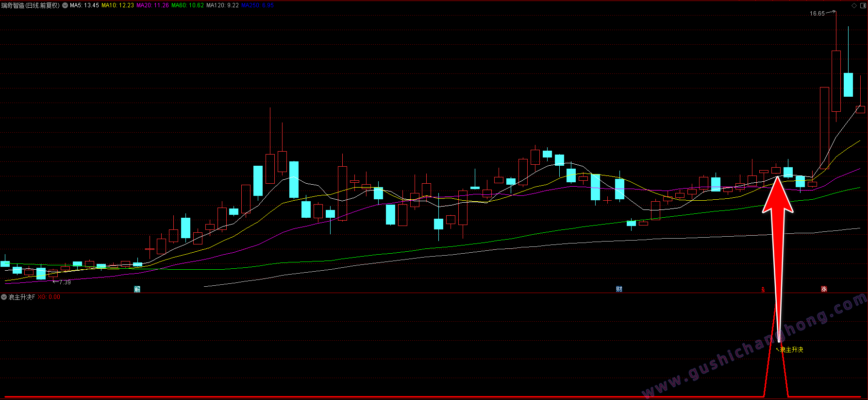Select the green MA60: 10.62 label
The width and height of the screenshot is (868, 400).
tap(187, 5)
